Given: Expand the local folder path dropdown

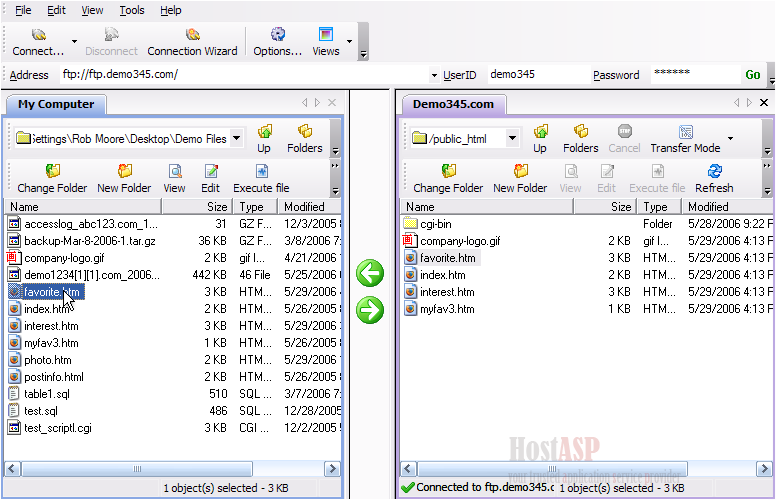Looking at the screenshot, I should coord(237,138).
